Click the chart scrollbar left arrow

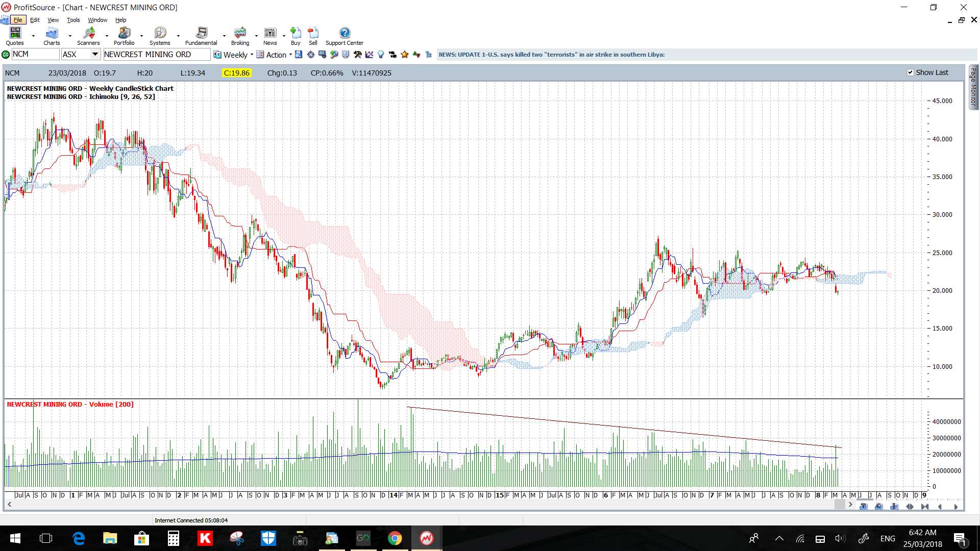[x=9, y=505]
